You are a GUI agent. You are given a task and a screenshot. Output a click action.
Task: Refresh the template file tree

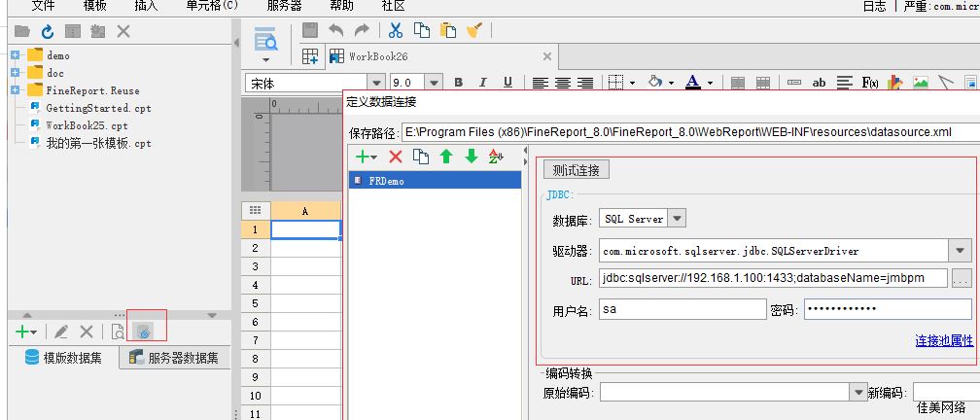tap(48, 32)
